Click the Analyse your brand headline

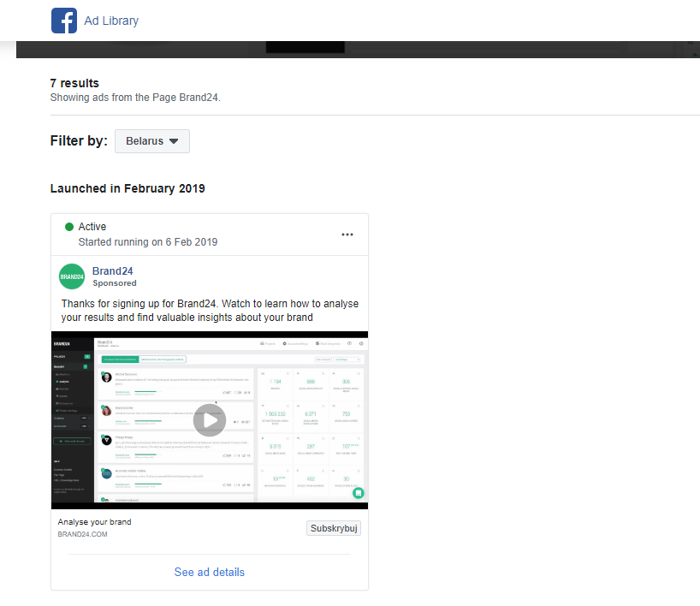tap(95, 521)
